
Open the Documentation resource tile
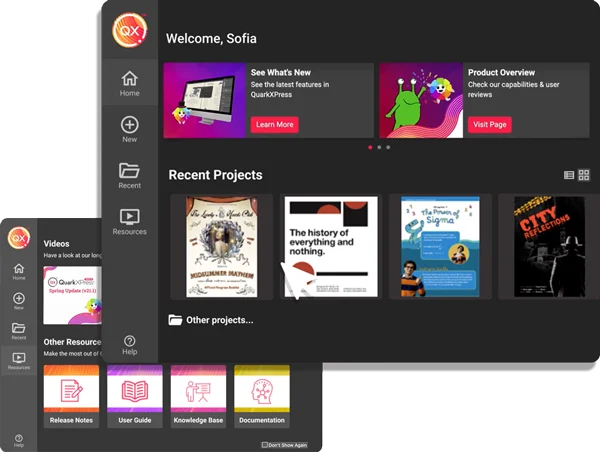click(261, 395)
